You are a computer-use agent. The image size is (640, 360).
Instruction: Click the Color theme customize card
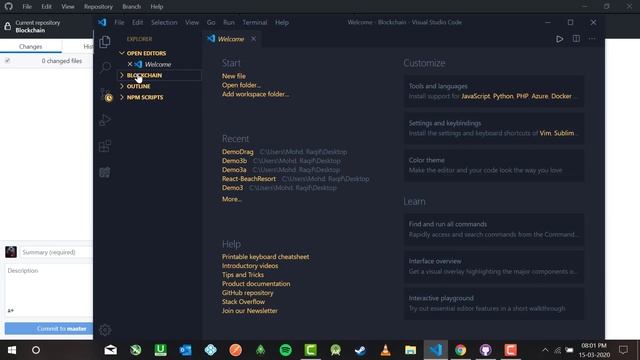[494, 165]
